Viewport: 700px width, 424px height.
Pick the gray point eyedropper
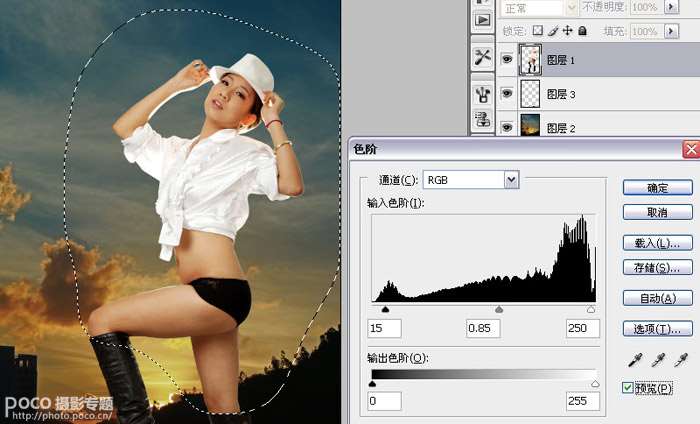click(x=658, y=360)
